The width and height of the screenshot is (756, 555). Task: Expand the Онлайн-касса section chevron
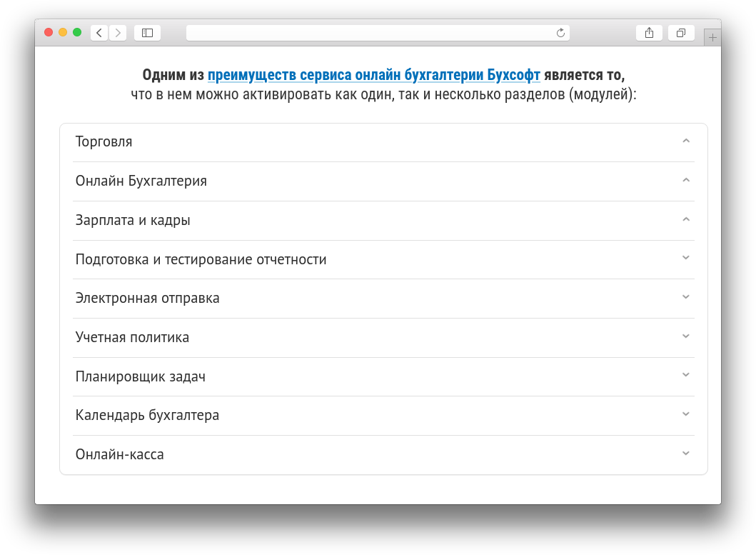[686, 453]
